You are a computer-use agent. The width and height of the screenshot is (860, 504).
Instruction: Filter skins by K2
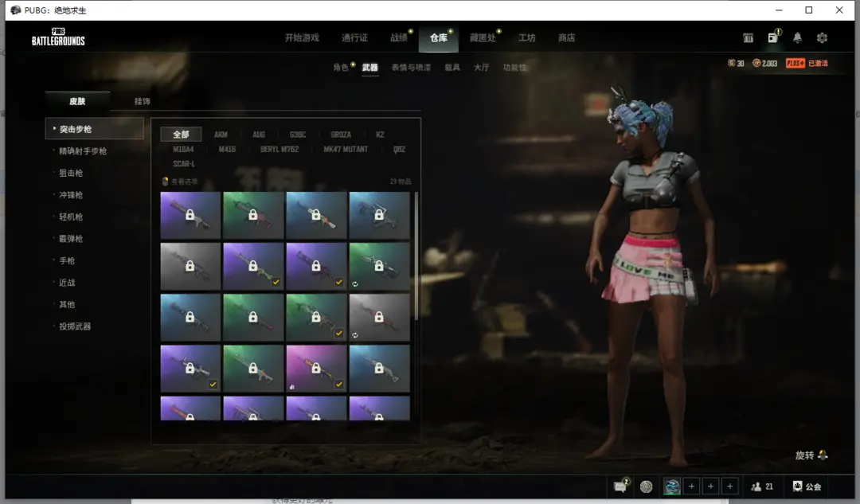[380, 135]
